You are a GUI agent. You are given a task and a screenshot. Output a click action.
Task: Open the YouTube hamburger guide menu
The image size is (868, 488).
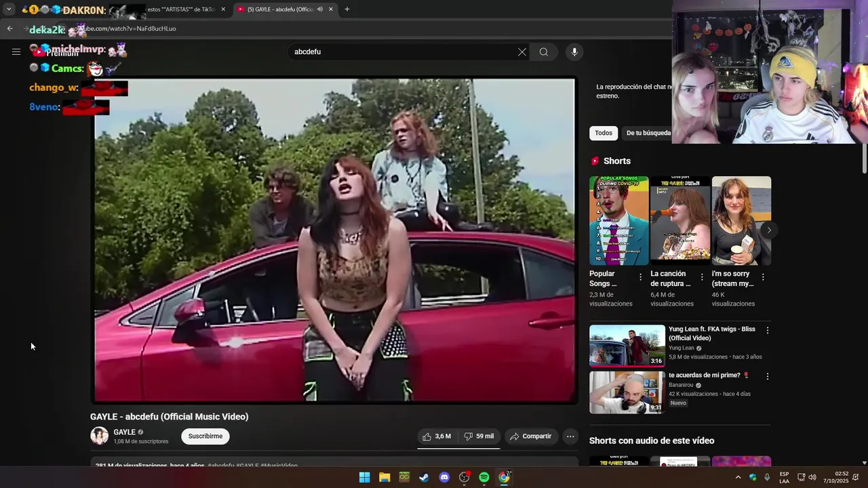pyautogui.click(x=16, y=52)
